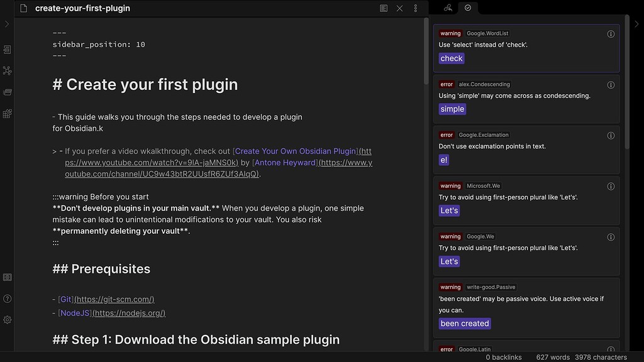Click the dice grid icon in the ribbon
This screenshot has height=362, width=644.
pyautogui.click(x=7, y=114)
